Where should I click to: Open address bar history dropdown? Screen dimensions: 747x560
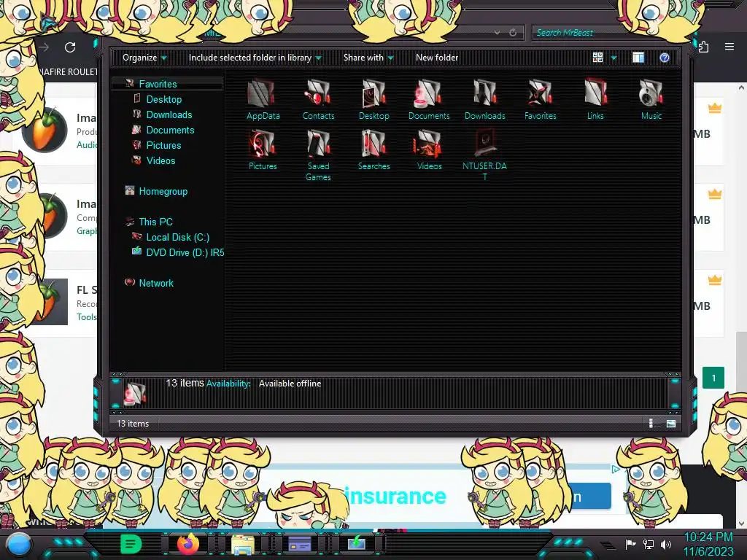[x=497, y=32]
